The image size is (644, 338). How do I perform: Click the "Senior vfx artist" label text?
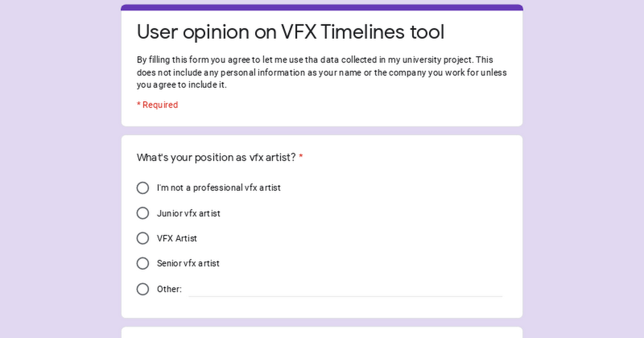[188, 263]
